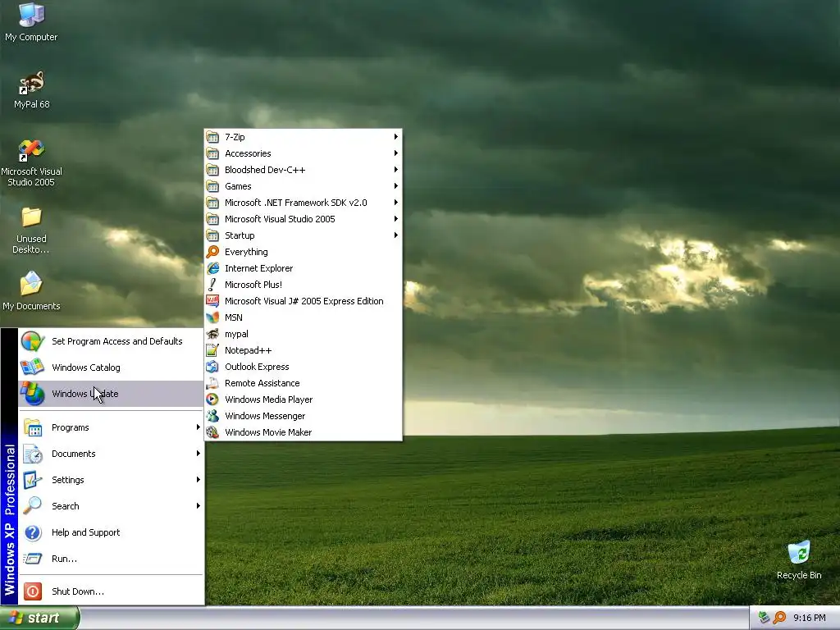
Task: Expand the Search submenu arrow
Action: (199, 505)
